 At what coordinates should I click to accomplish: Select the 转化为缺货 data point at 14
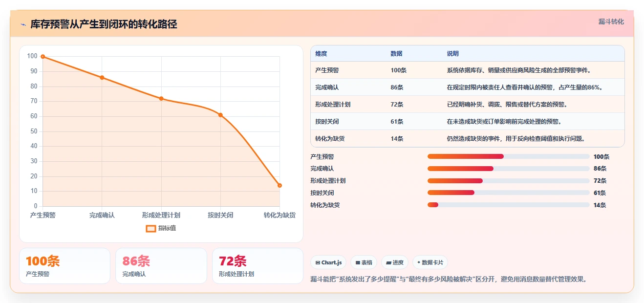(x=279, y=185)
